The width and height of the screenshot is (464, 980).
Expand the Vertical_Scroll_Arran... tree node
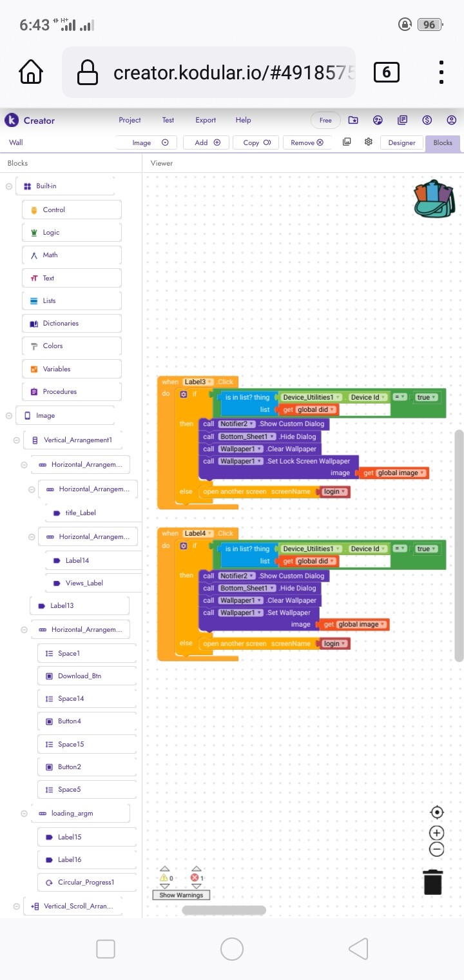coord(17,906)
